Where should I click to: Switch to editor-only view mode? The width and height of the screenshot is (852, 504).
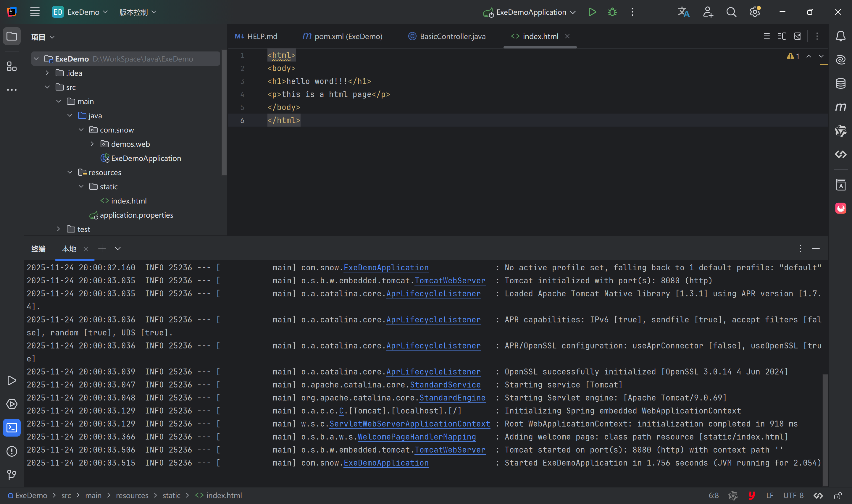pos(767,36)
